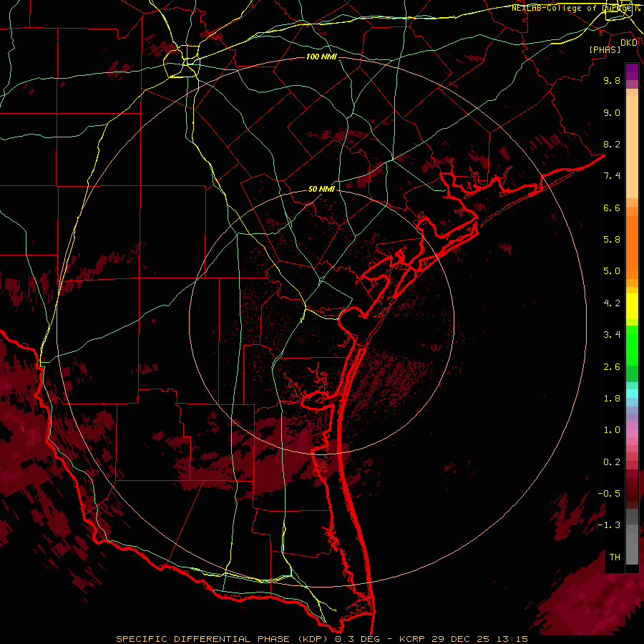Select the 3.4 value on the scale

point(612,335)
